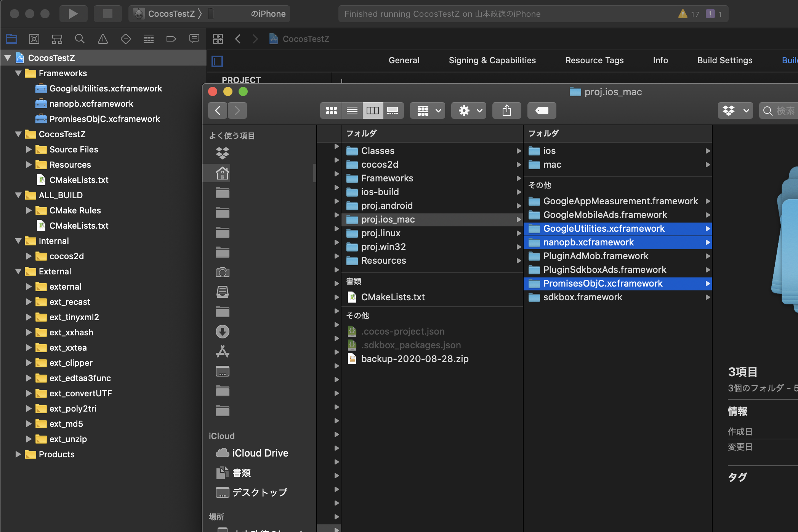Expand the Resources group in navigator
Screen dimensions: 798x532
29,165
